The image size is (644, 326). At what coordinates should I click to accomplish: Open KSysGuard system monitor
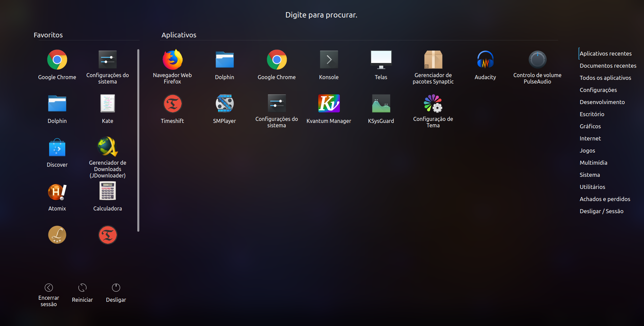(x=381, y=109)
